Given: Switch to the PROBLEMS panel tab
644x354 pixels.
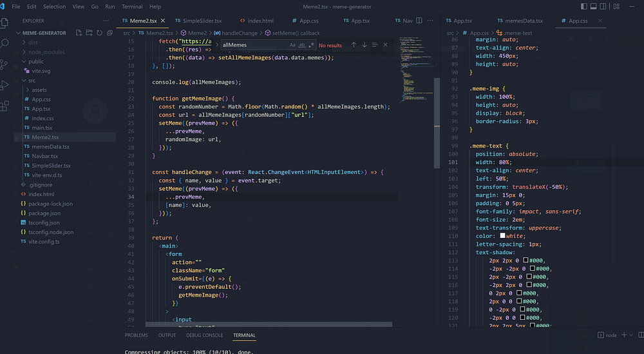Looking at the screenshot, I should [136, 335].
